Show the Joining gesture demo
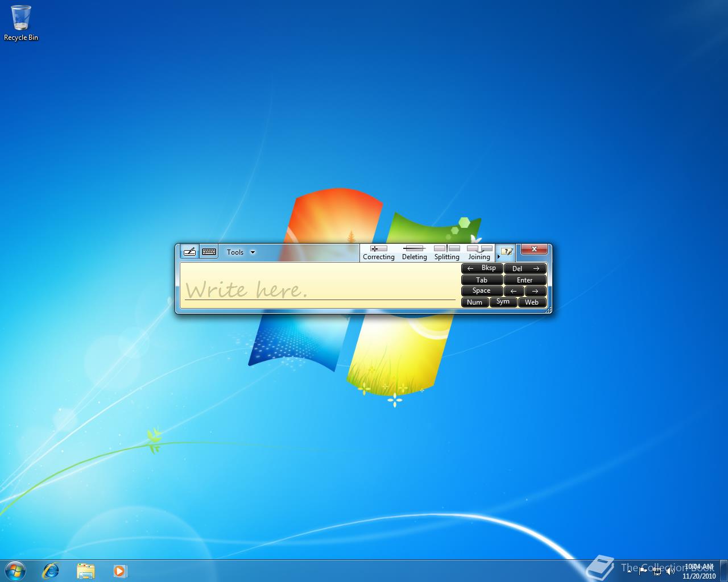 [479, 253]
